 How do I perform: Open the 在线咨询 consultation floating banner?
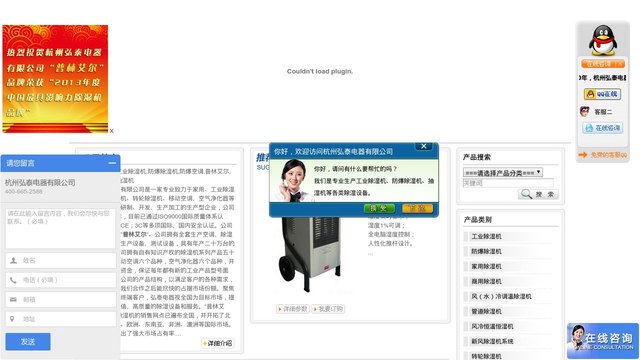click(603, 341)
